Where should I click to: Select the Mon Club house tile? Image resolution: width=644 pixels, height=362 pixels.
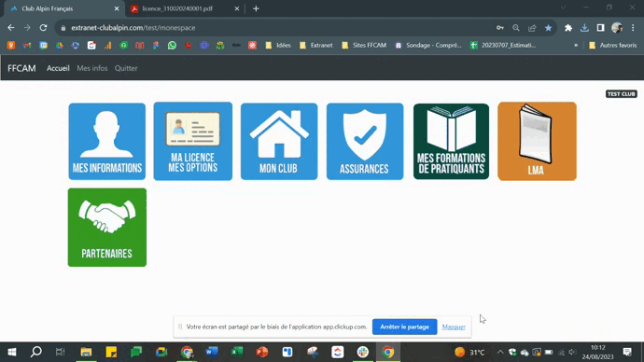tap(279, 141)
